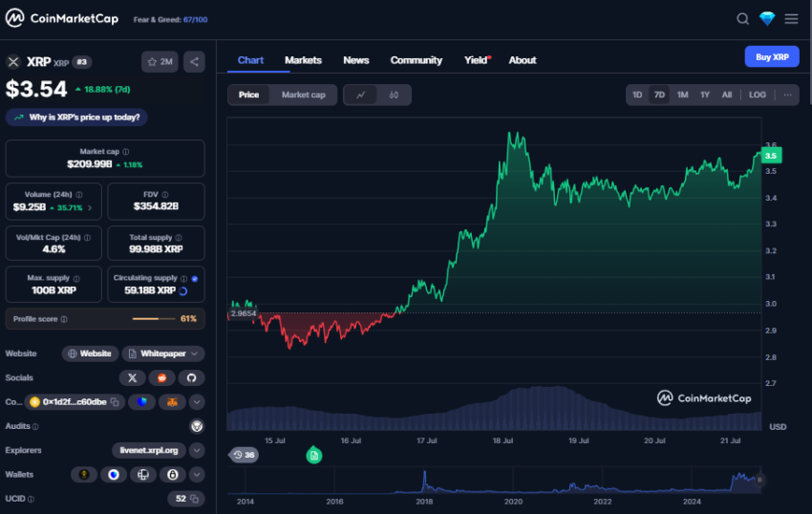The height and width of the screenshot is (514, 812).
Task: Open the Website link
Action: [x=90, y=353]
